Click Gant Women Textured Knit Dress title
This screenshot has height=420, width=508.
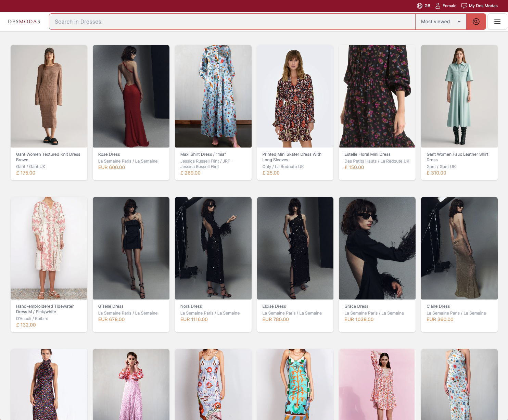click(x=48, y=157)
